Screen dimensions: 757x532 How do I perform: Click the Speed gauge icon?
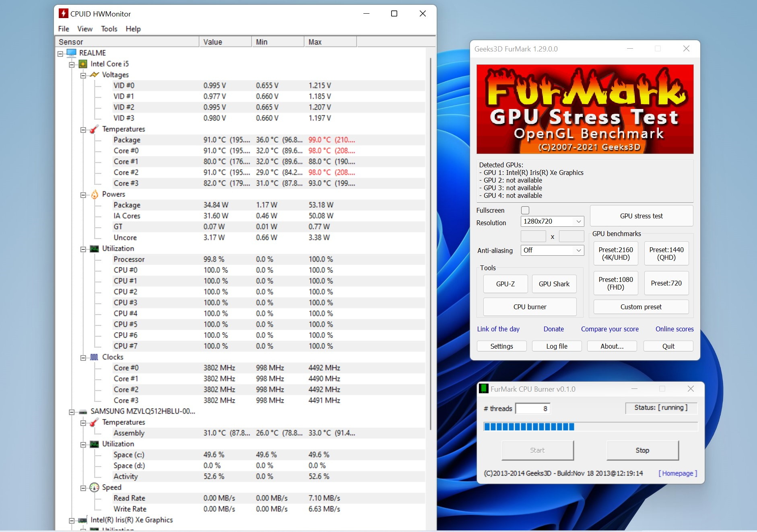coord(94,487)
